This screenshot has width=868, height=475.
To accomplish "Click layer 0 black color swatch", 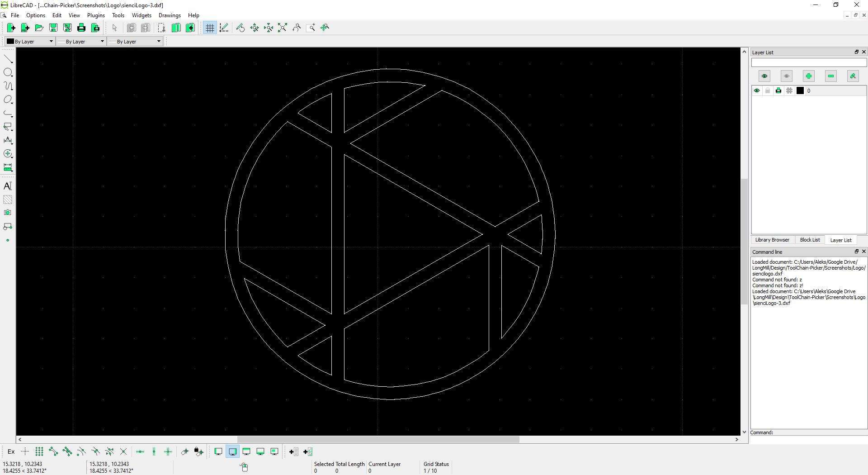I will tap(800, 91).
